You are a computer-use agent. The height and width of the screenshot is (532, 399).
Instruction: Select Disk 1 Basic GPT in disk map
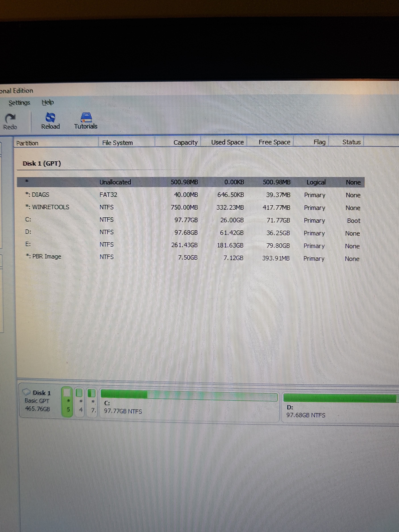tap(39, 400)
